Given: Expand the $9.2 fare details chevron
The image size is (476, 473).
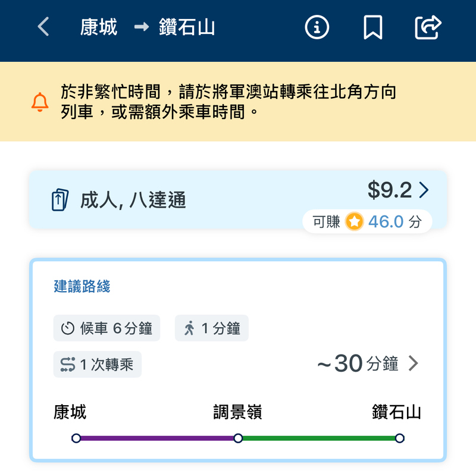Looking at the screenshot, I should coord(424,190).
